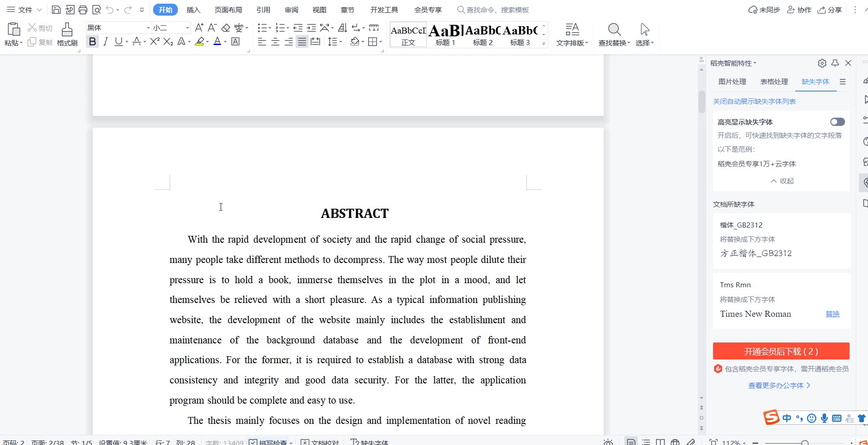Apply italic formatting with the I icon
868x445 pixels.
click(106, 42)
